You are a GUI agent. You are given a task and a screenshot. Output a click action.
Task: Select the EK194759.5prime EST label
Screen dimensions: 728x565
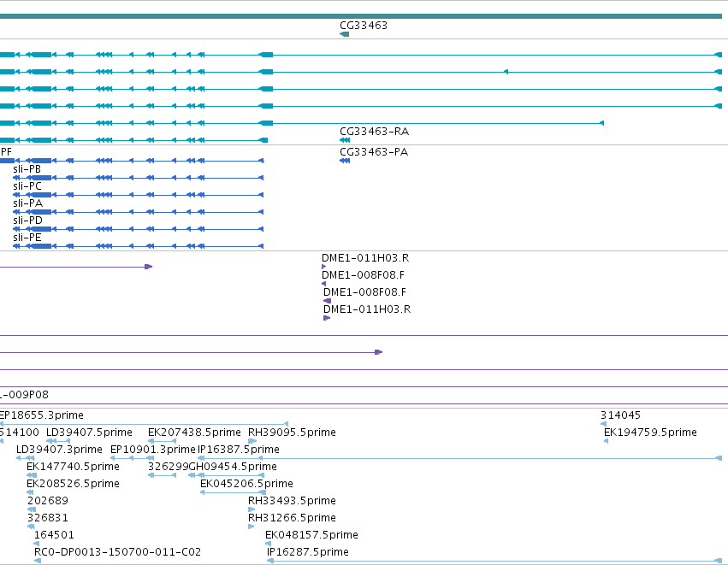point(650,433)
